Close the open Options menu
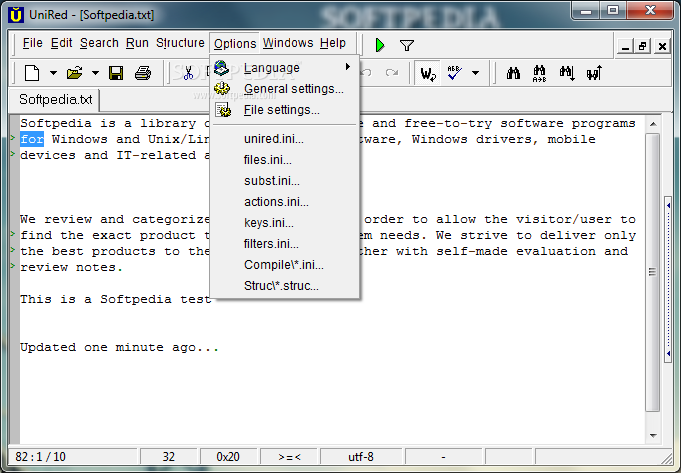The image size is (681, 473). pos(235,43)
